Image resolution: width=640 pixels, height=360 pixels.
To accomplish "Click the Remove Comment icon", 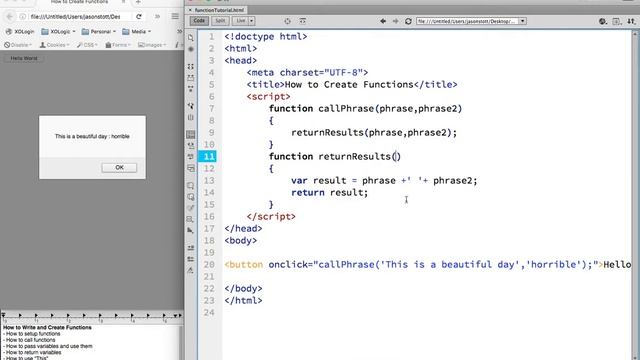I will (x=191, y=197).
